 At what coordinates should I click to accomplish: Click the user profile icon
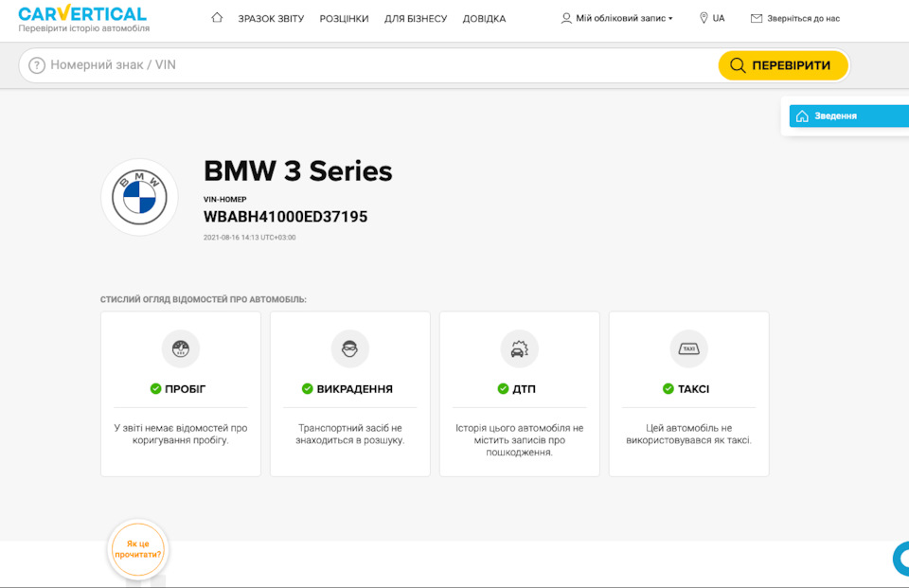(x=566, y=18)
